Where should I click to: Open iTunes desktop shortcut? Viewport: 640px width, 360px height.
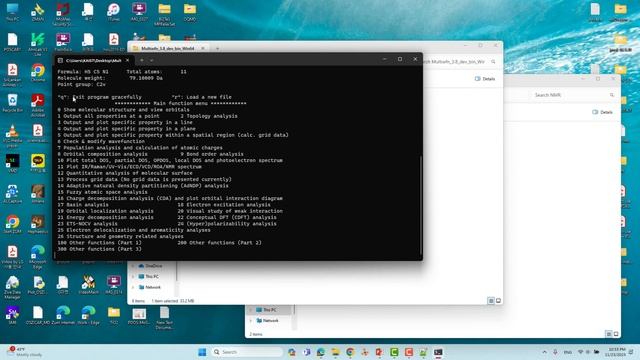tap(113, 11)
